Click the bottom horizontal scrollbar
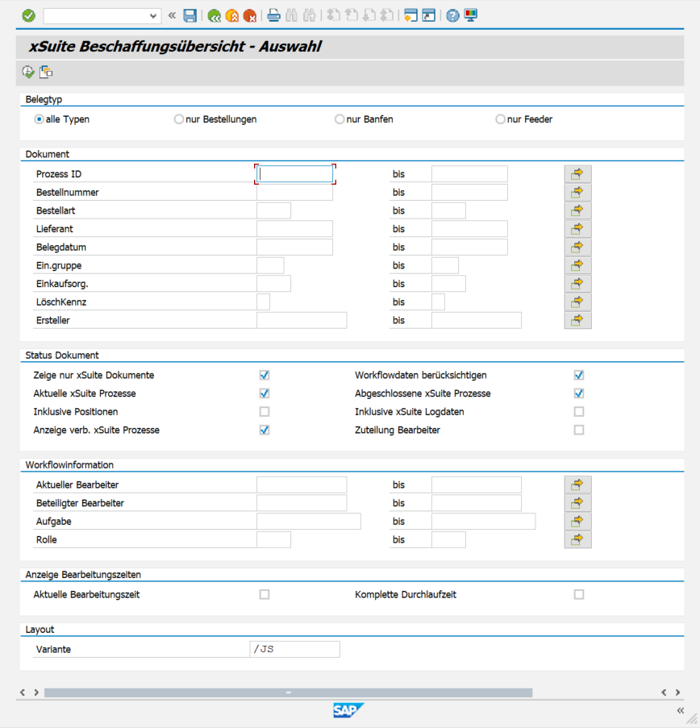The image size is (700, 728). coord(286,692)
